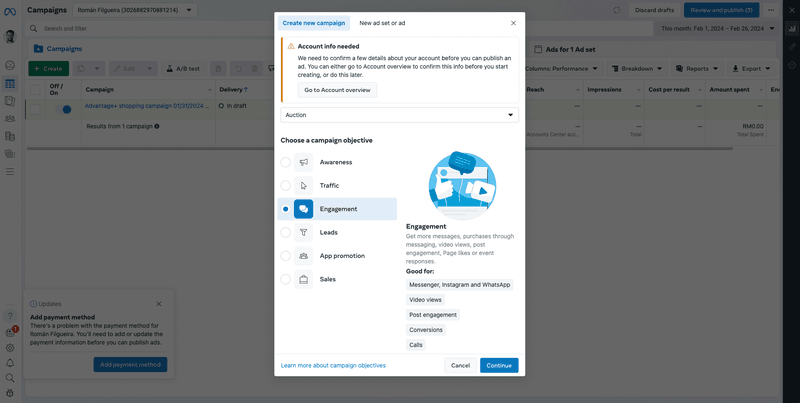800x403 pixels.
Task: Click the search magnifier icon in sidebar
Action: [10, 378]
